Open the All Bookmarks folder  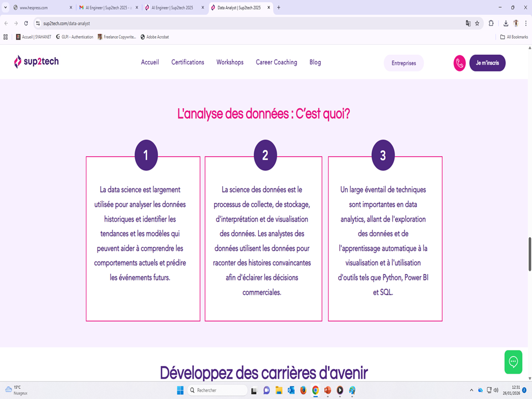coord(514,37)
